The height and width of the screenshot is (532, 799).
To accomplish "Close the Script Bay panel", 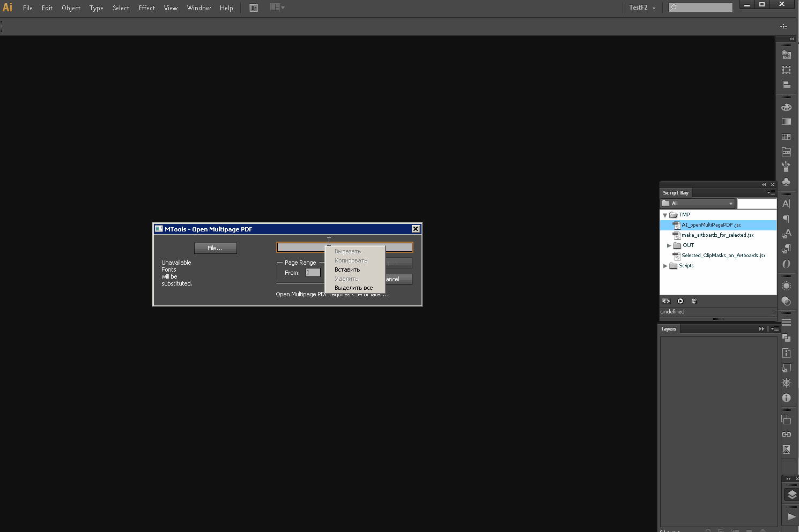I will coord(772,185).
